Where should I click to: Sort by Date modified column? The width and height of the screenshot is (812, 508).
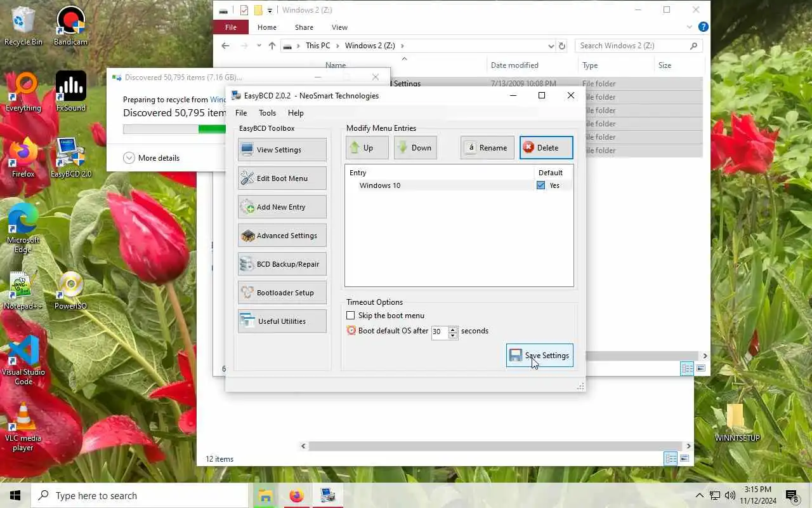[514, 65]
